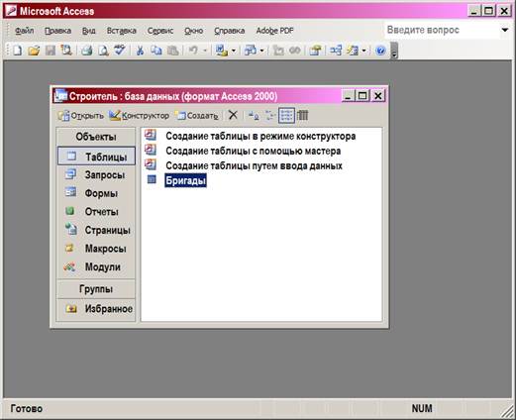The width and height of the screenshot is (516, 420).
Task: Open the Справка menu
Action: pos(230,31)
